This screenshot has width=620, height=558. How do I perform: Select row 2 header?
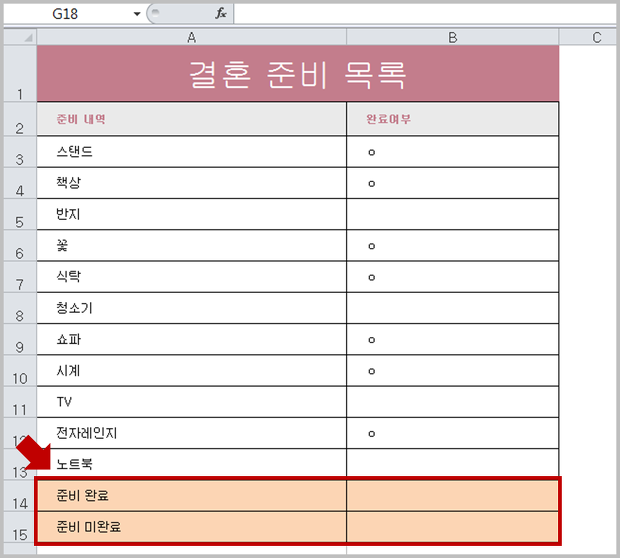coord(20,119)
